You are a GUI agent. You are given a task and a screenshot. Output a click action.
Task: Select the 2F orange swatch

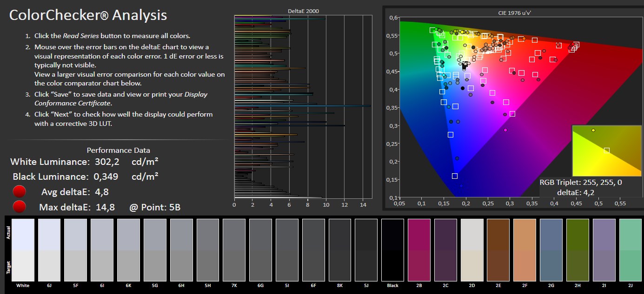point(525,250)
